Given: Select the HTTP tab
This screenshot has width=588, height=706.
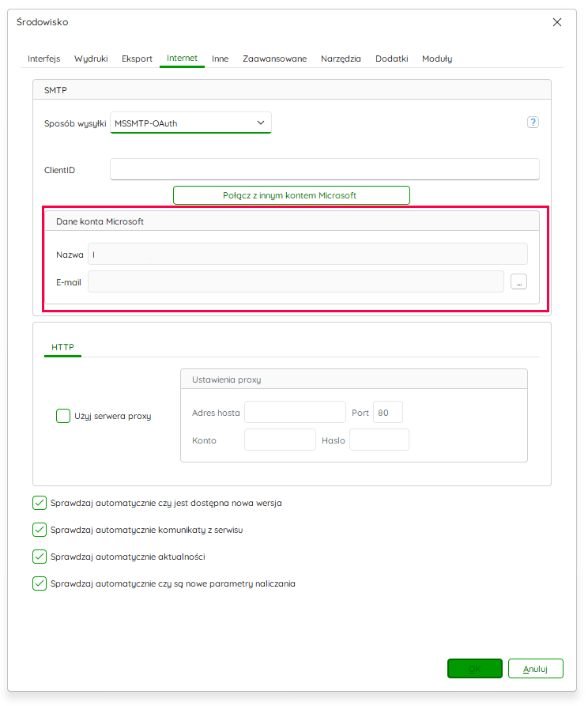Looking at the screenshot, I should click(x=62, y=347).
